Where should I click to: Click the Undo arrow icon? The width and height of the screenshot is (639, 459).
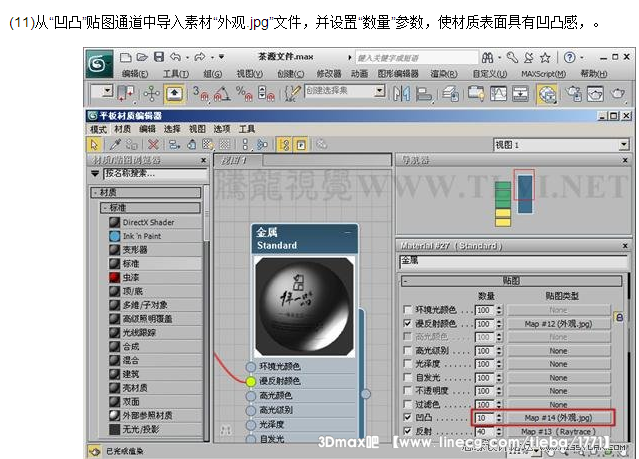click(175, 57)
